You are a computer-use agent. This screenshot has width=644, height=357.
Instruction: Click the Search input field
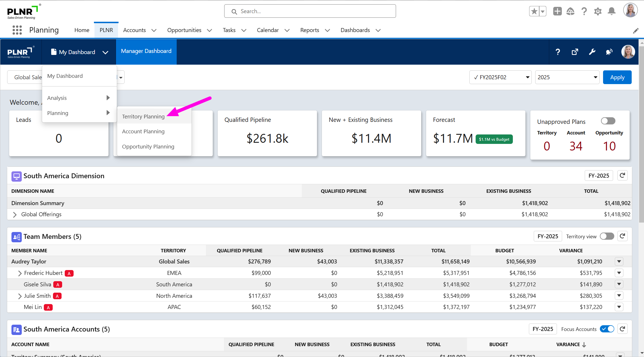pyautogui.click(x=310, y=11)
